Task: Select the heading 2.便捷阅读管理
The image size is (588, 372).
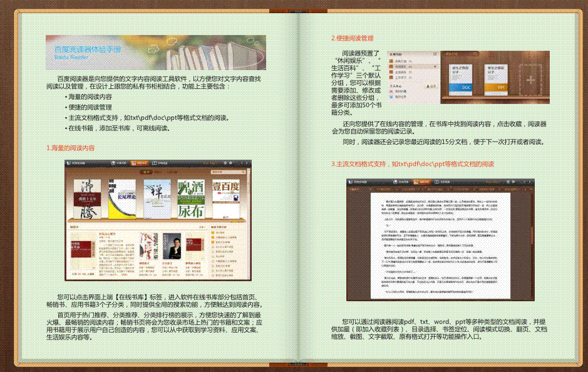Action: (352, 38)
